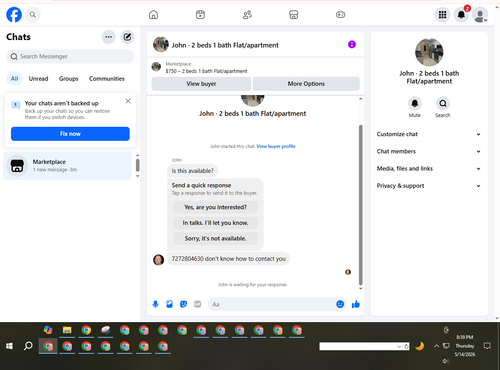This screenshot has height=370, width=500.
Task: Switch to the Communities tab
Action: pos(107,79)
